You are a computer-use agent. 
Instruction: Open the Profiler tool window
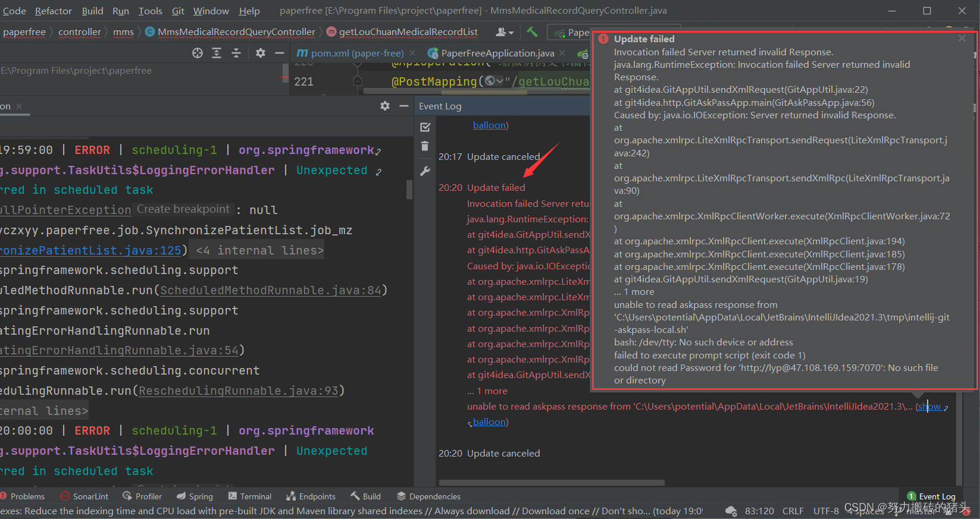[x=142, y=496]
